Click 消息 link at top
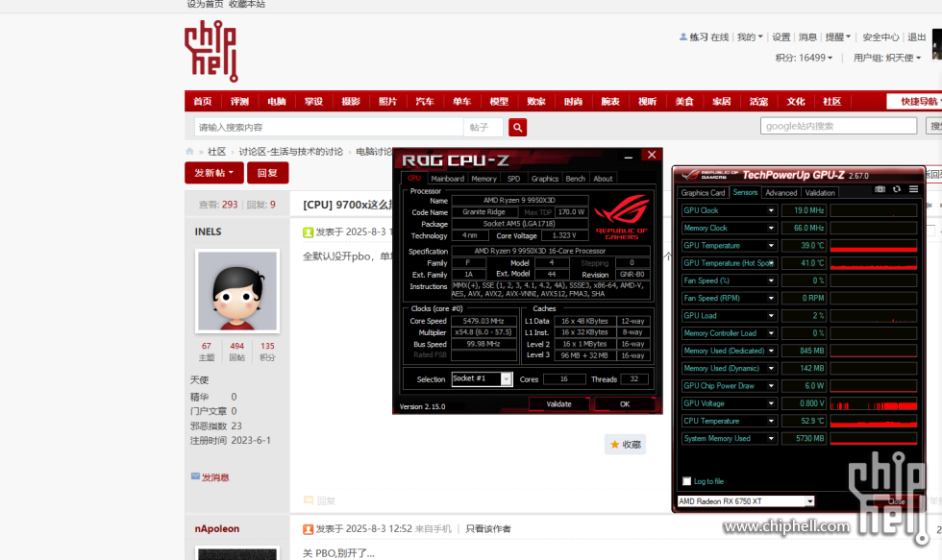This screenshot has width=942, height=560. coord(807,37)
